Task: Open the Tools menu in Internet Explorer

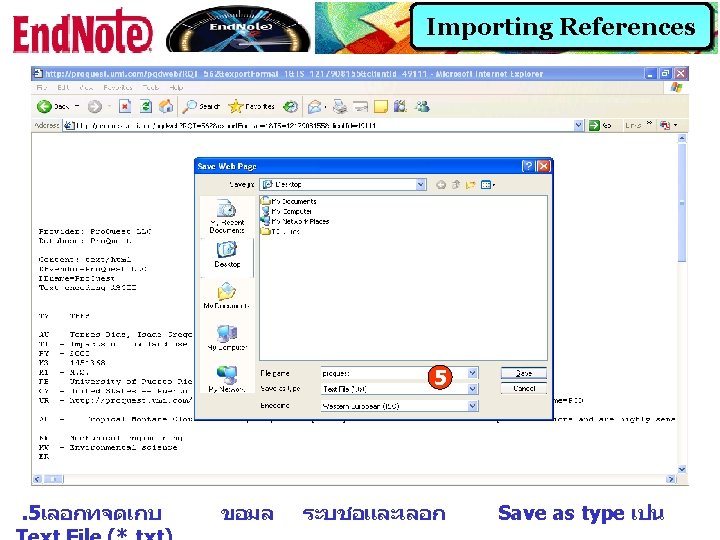Action: click(x=151, y=87)
